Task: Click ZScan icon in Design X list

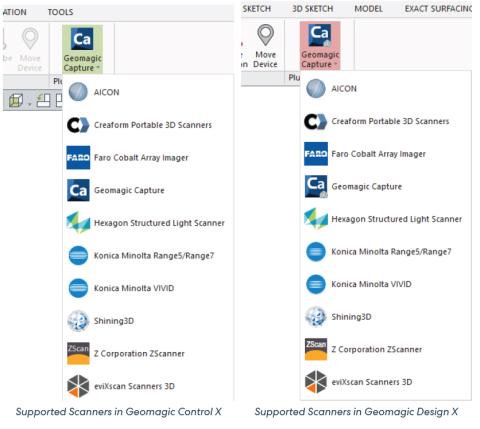Action: point(316,349)
